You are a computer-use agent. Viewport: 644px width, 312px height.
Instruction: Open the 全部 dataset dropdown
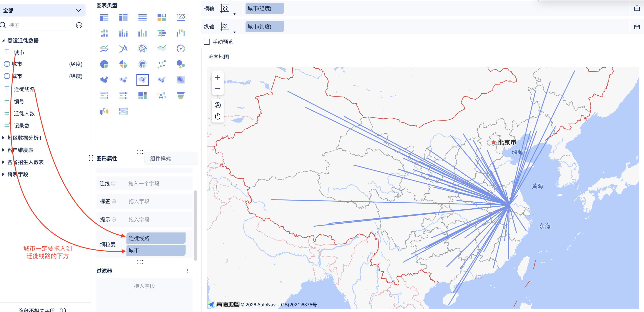pyautogui.click(x=43, y=10)
